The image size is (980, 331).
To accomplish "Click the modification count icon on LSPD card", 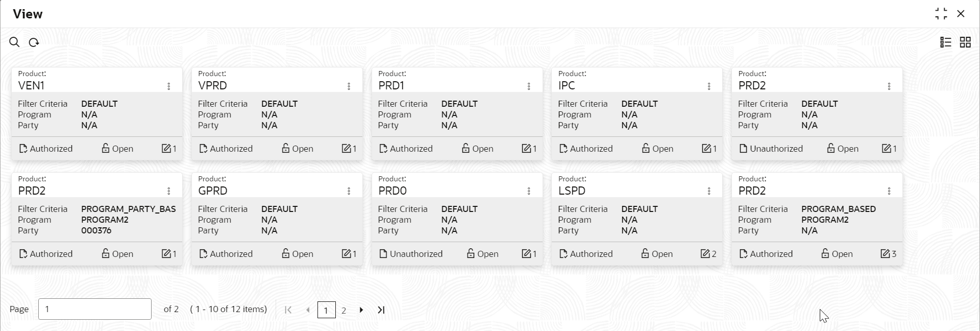I will 705,254.
